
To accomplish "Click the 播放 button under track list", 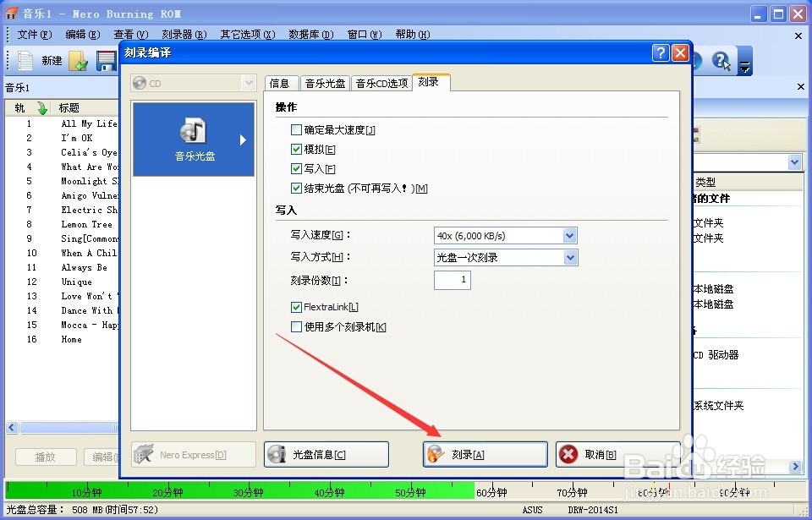I will coord(46,457).
